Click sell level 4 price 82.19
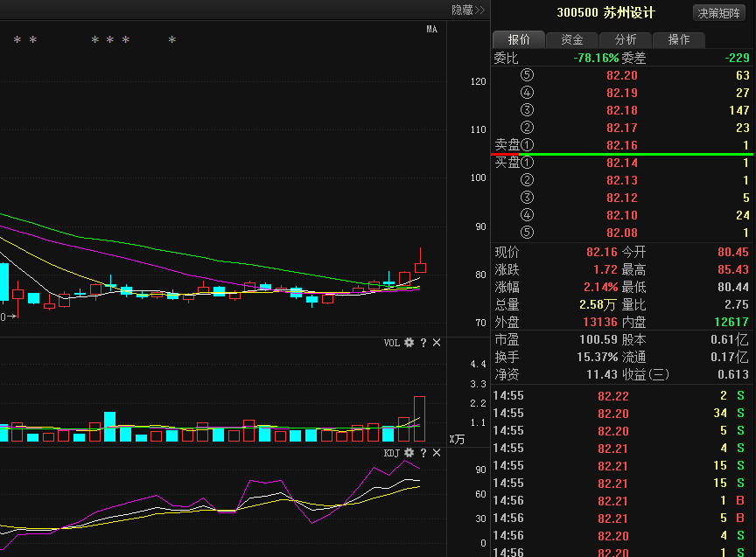Viewport: 756px width, 557px height. pos(622,93)
